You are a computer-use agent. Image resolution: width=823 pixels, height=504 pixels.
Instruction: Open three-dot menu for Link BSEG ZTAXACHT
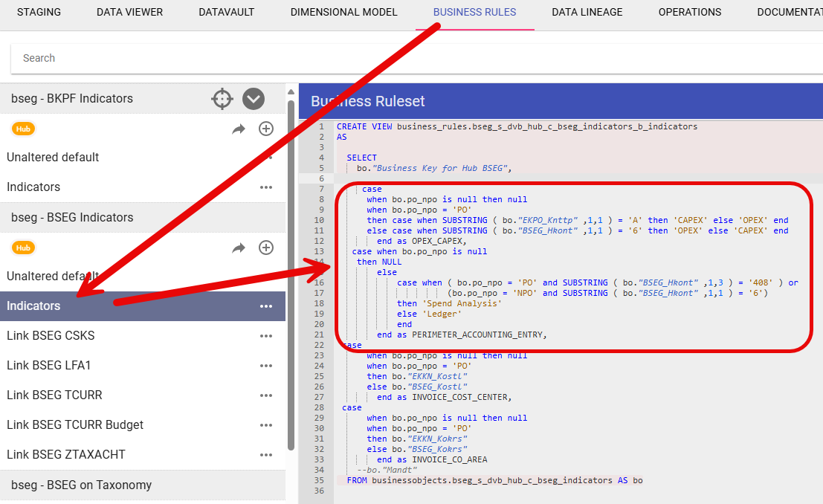point(266,455)
